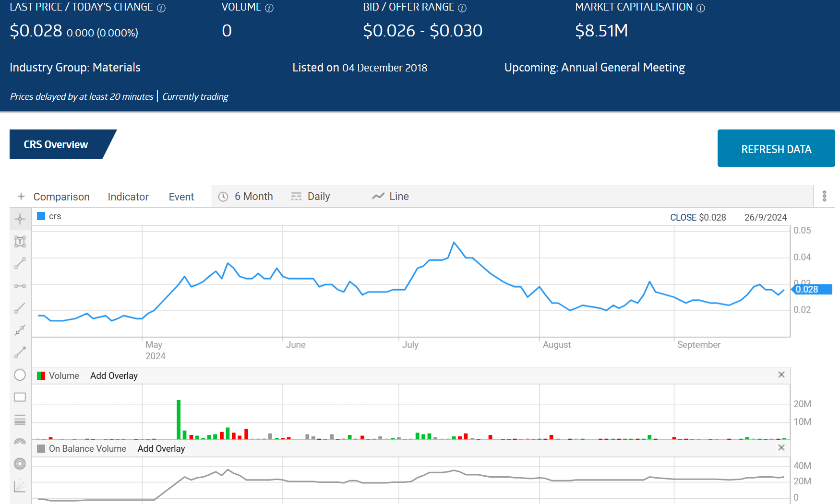Click the $0.026 - $0.030 bid/offer value

(x=423, y=31)
